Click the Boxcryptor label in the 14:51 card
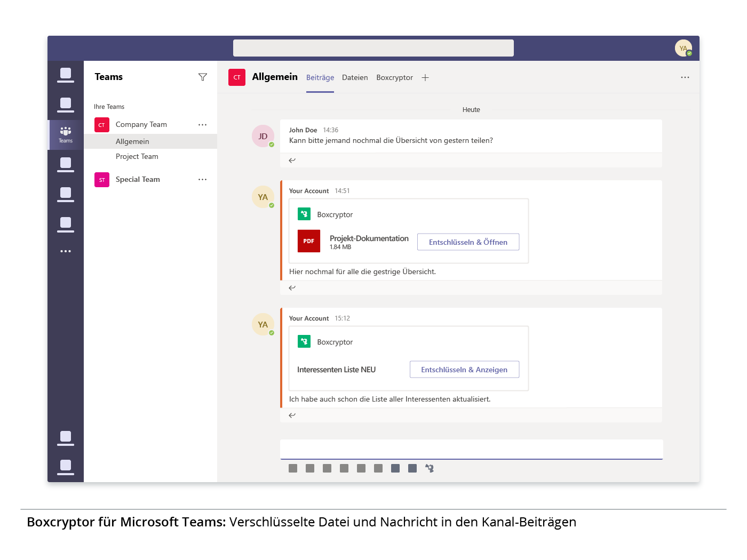 (x=335, y=215)
